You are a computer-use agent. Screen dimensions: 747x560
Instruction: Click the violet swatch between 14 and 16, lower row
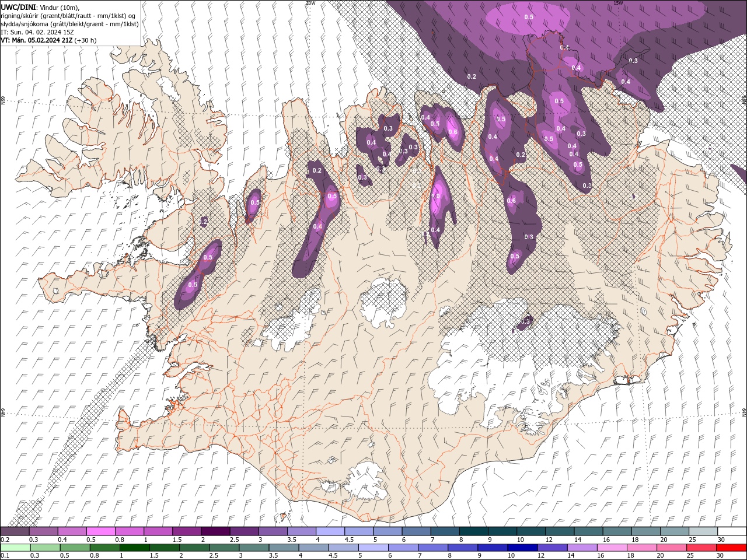(x=582, y=548)
